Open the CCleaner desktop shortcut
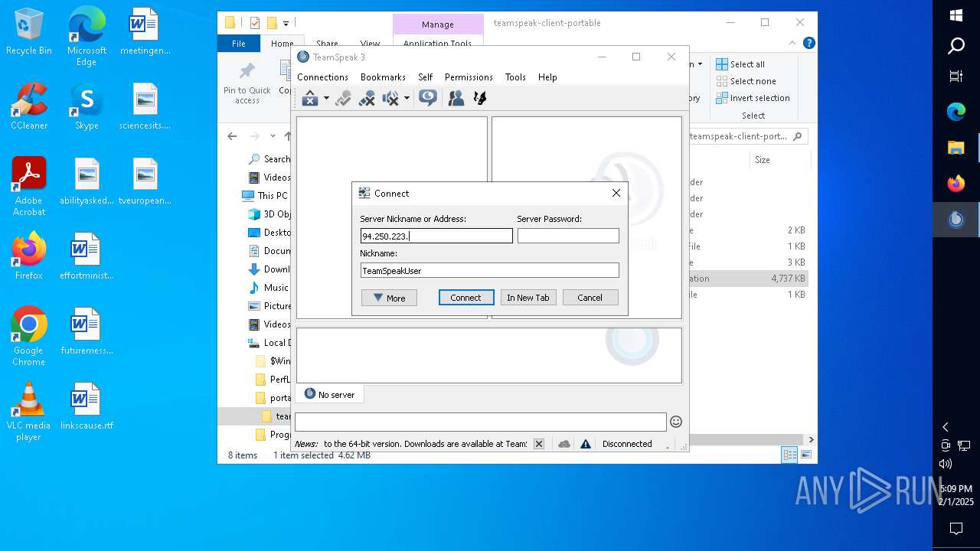980x551 pixels. [29, 106]
